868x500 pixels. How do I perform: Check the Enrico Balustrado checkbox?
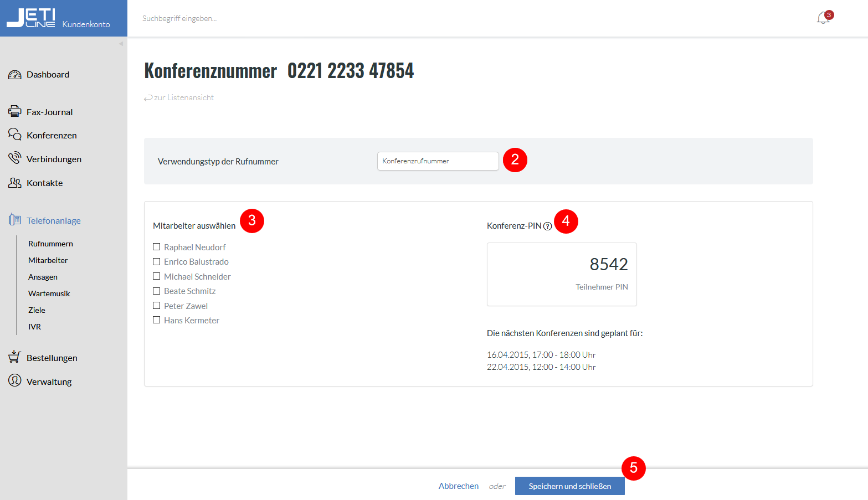coord(157,261)
